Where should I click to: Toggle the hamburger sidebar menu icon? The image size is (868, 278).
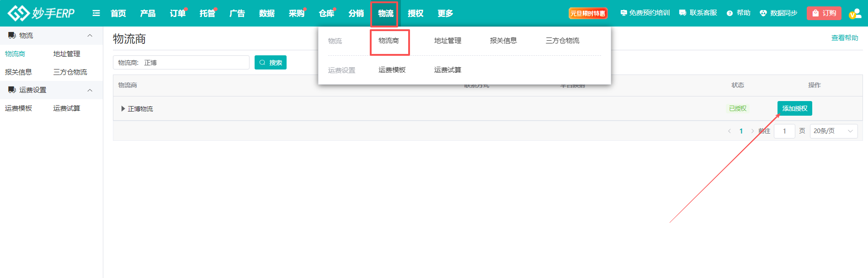pyautogui.click(x=96, y=13)
